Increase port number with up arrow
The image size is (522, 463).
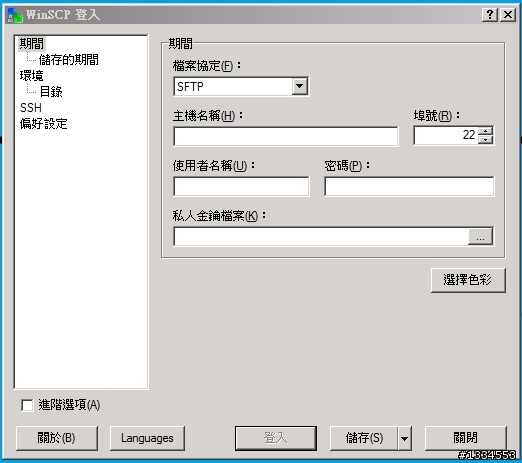[x=485, y=131]
